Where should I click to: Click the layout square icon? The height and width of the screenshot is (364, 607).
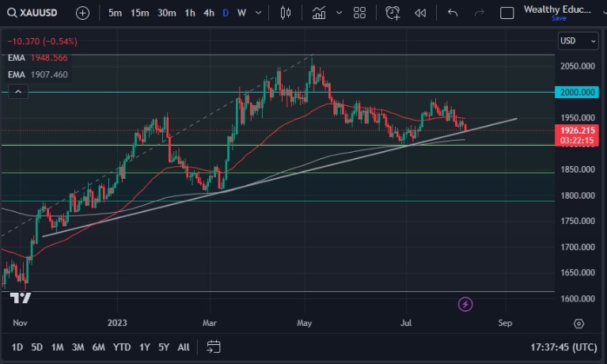click(506, 13)
